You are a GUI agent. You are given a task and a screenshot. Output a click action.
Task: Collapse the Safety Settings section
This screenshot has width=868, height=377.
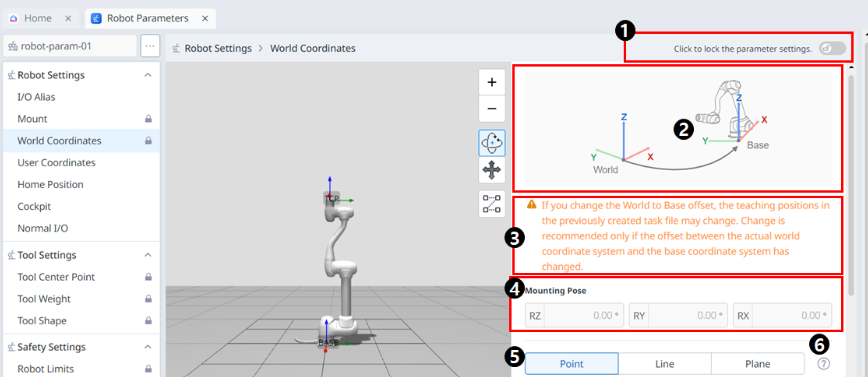coord(148,347)
